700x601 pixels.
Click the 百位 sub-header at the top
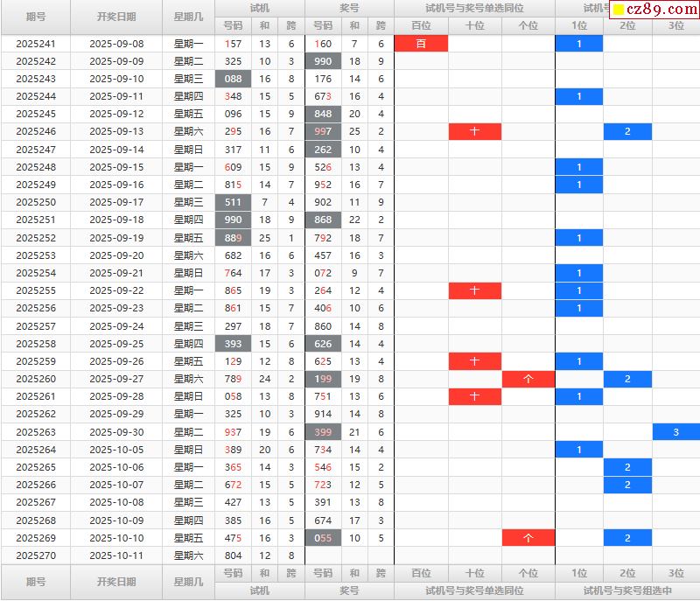click(x=421, y=25)
